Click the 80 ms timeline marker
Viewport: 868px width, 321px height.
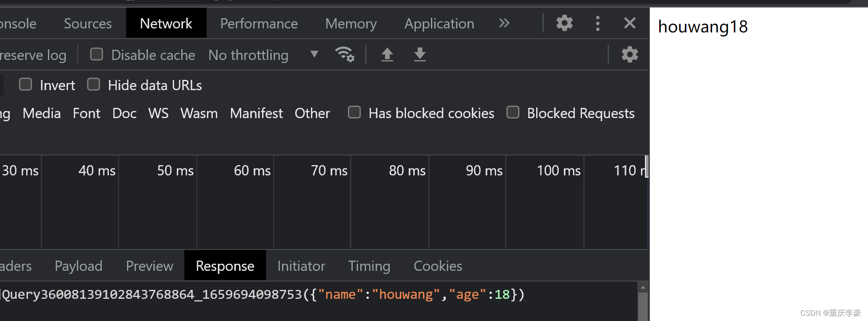click(x=407, y=170)
